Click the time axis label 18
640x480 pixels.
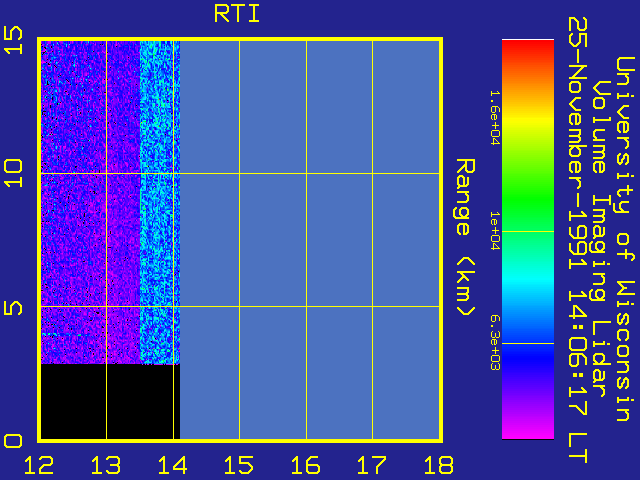pos(439,465)
